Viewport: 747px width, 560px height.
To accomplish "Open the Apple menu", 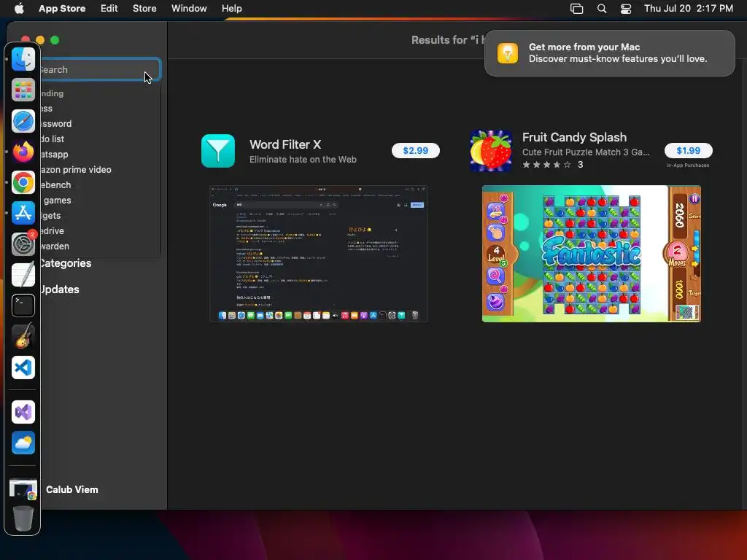I will (x=19, y=9).
